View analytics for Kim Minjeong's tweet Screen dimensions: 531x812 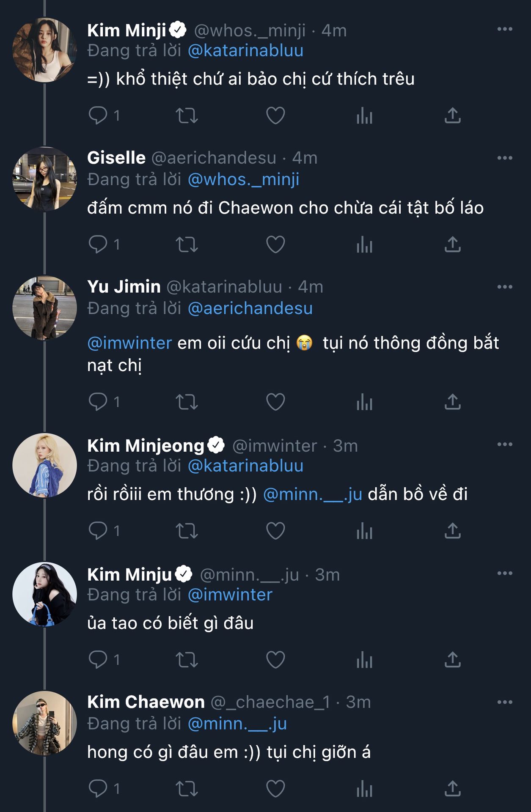click(x=364, y=531)
